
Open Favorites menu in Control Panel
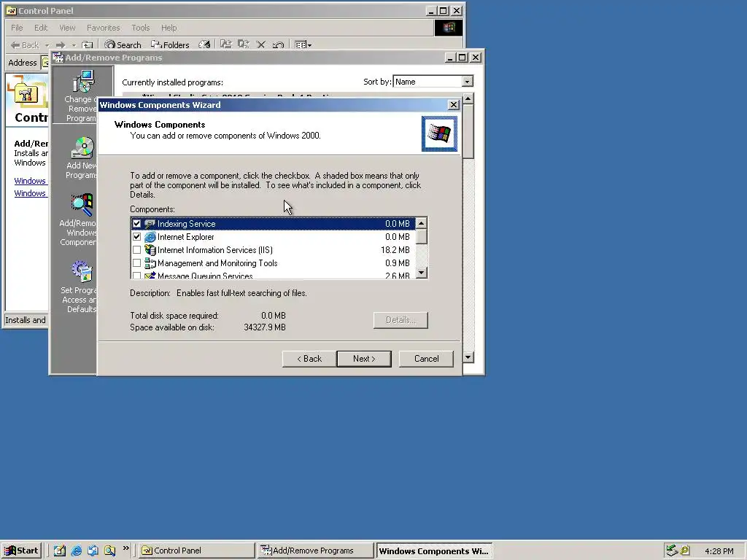(x=104, y=28)
